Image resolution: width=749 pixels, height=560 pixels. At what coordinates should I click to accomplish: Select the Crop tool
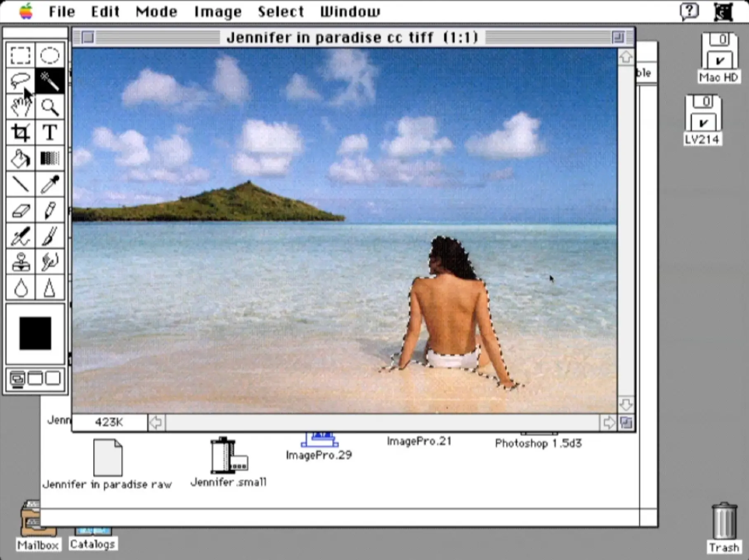coord(21,132)
